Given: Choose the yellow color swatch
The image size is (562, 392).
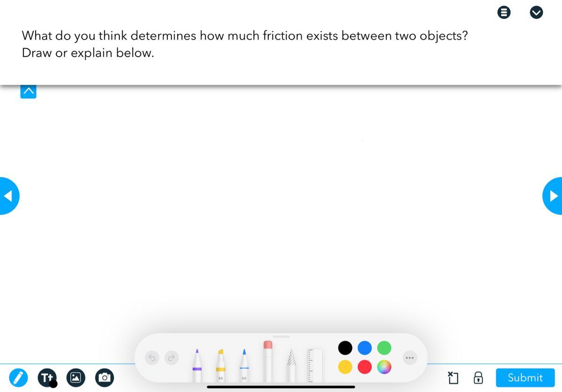Looking at the screenshot, I should tap(345, 367).
